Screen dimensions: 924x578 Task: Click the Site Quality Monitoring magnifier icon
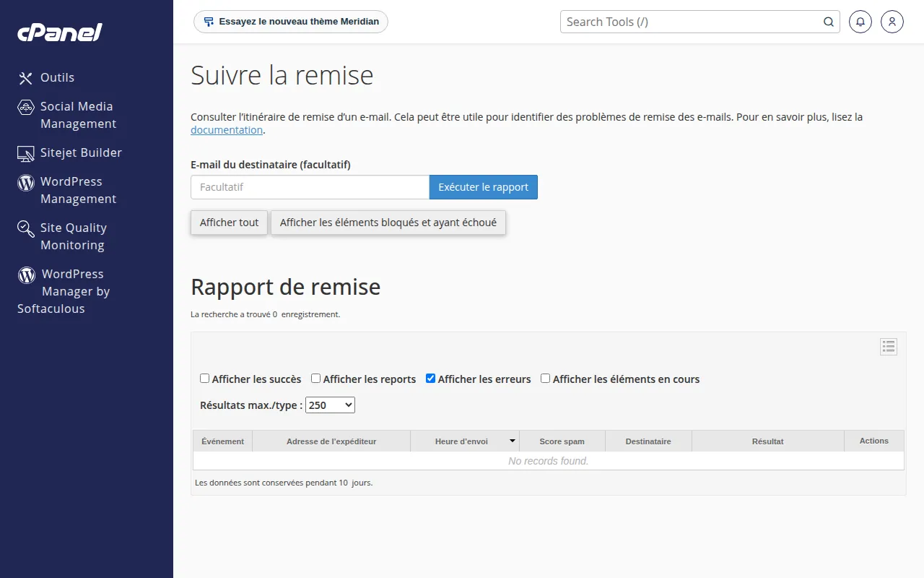coord(26,229)
